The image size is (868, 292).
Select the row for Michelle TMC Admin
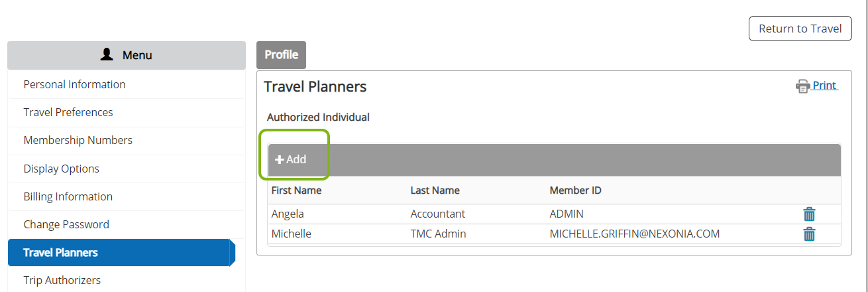554,234
